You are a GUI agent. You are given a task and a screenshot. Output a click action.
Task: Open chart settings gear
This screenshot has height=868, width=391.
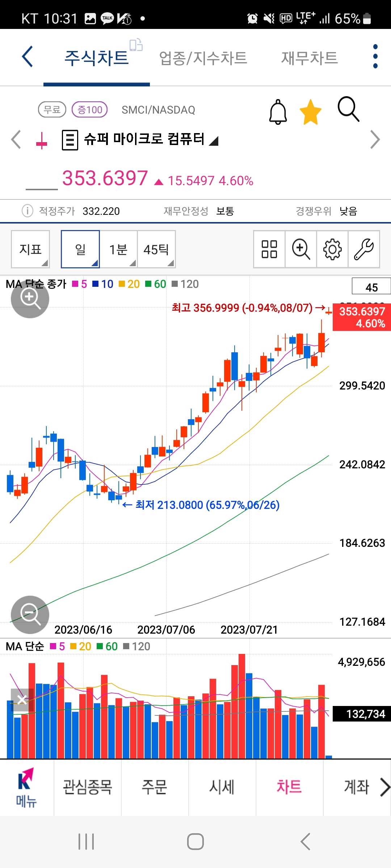click(332, 249)
